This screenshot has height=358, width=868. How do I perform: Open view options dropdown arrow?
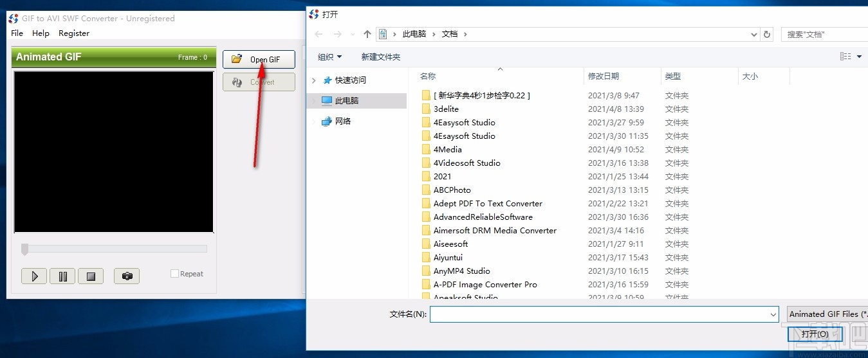click(x=859, y=57)
